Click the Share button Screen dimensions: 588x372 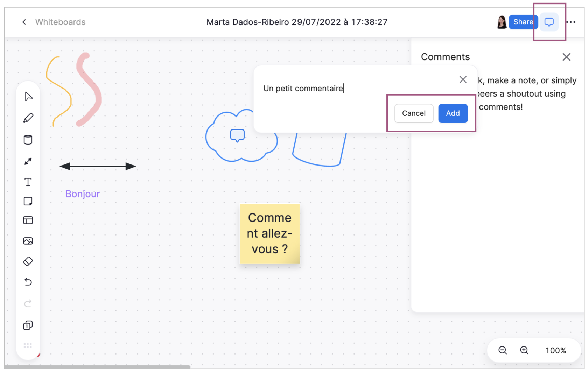(523, 22)
